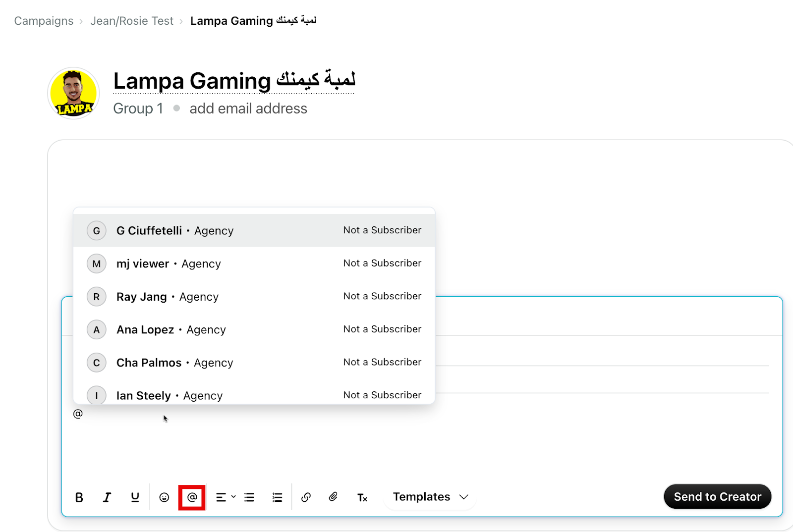Image resolution: width=793 pixels, height=532 pixels.
Task: Edit the Lampa Gaming creator name
Action: pyautogui.click(x=234, y=81)
